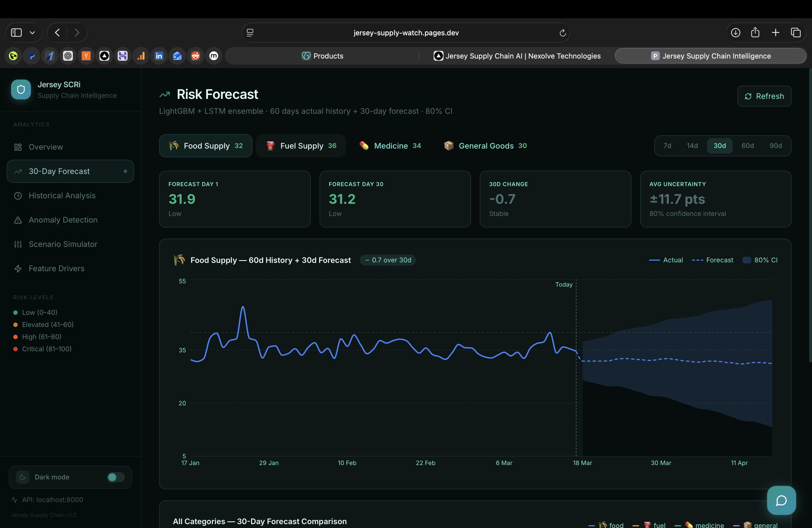The height and width of the screenshot is (528, 812).
Task: Click the Safari sidebar toggle icon
Action: point(16,32)
